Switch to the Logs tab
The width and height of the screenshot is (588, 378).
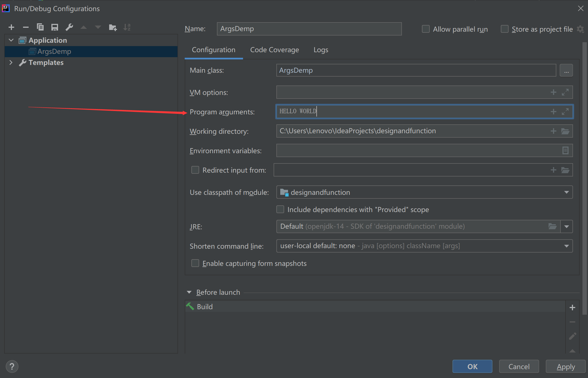click(x=321, y=50)
